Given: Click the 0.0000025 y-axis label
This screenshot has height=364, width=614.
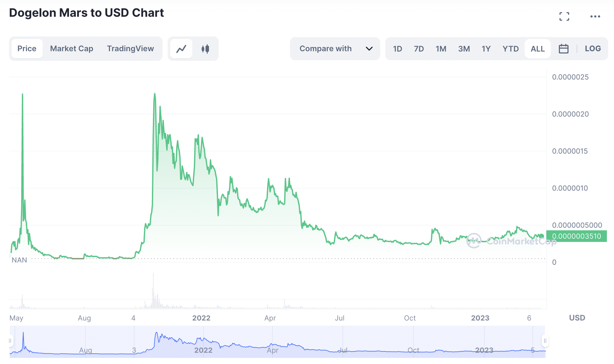Looking at the screenshot, I should coord(570,77).
